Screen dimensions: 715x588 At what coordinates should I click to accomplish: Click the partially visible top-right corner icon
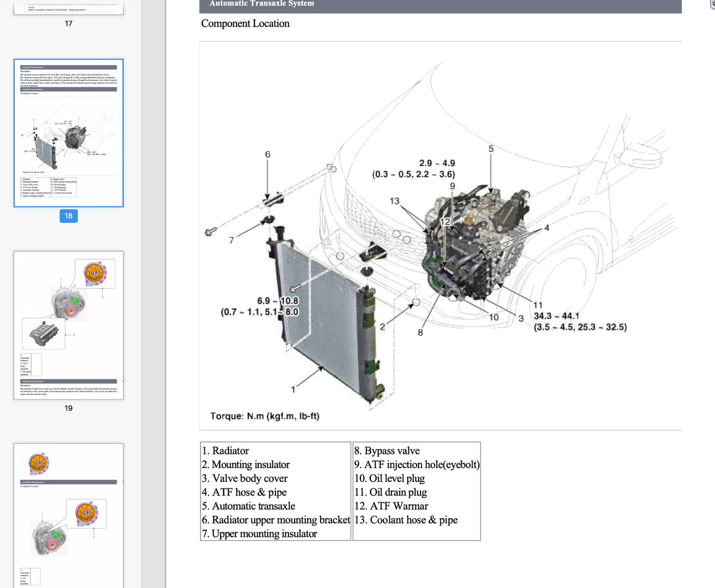coord(712,4)
